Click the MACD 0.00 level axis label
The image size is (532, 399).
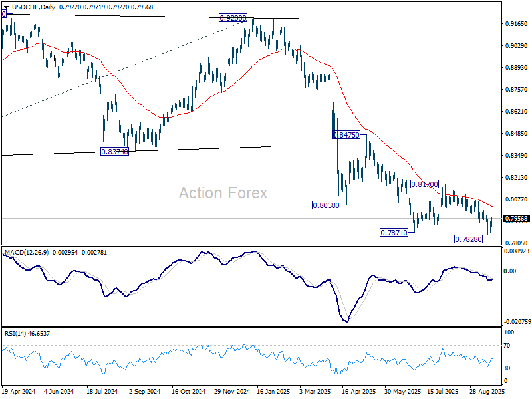510,271
